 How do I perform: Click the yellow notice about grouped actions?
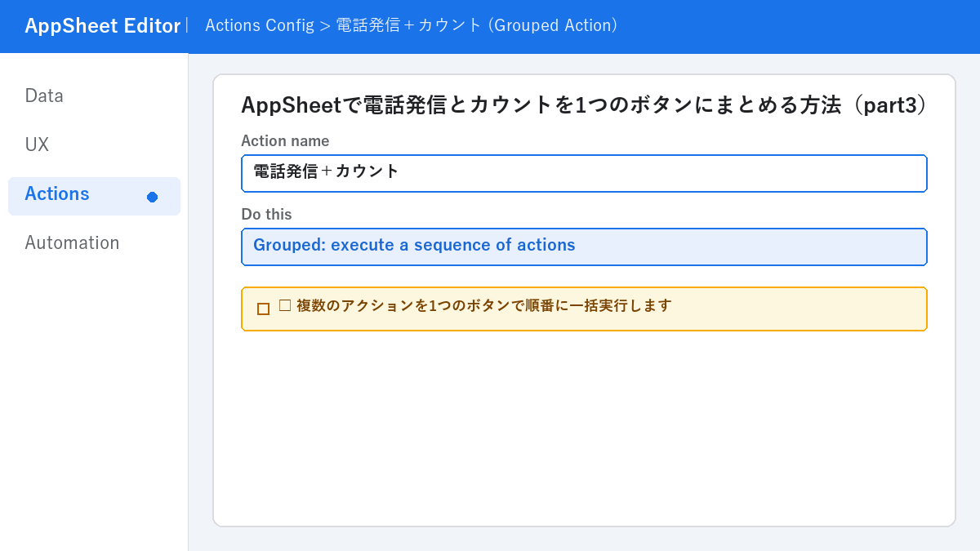click(x=584, y=309)
